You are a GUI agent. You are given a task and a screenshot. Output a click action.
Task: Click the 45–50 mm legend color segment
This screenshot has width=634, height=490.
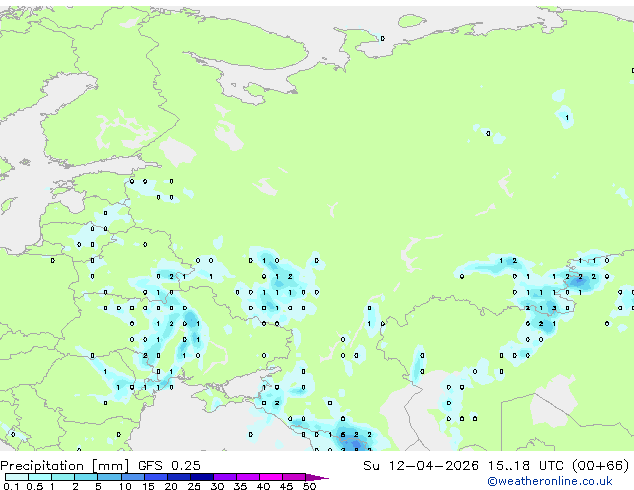(x=294, y=477)
